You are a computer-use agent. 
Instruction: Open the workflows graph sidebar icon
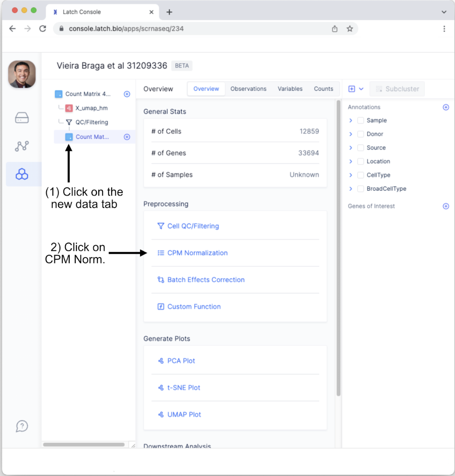point(22,146)
